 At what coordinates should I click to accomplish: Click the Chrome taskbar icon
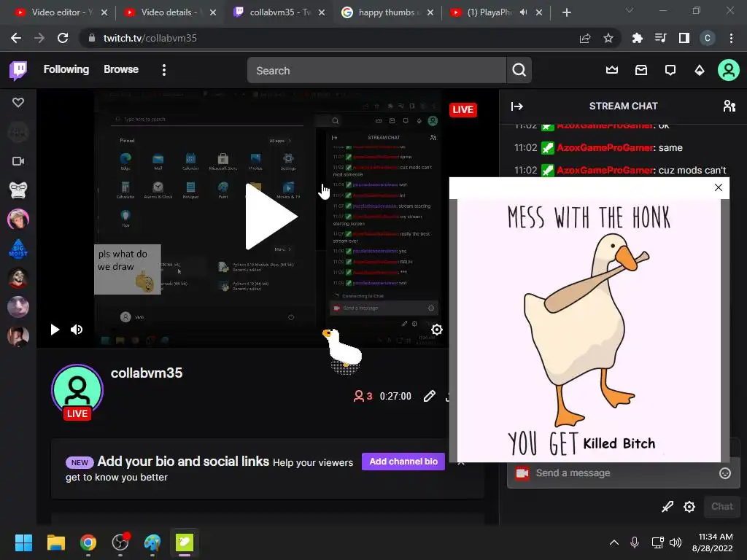coord(88,542)
